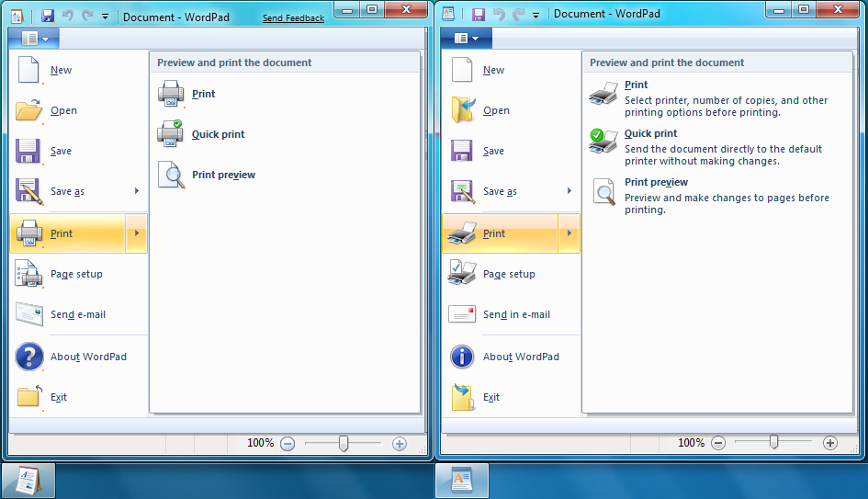868x499 pixels.
Task: Click quick access Save icon in right title bar
Action: (x=479, y=15)
